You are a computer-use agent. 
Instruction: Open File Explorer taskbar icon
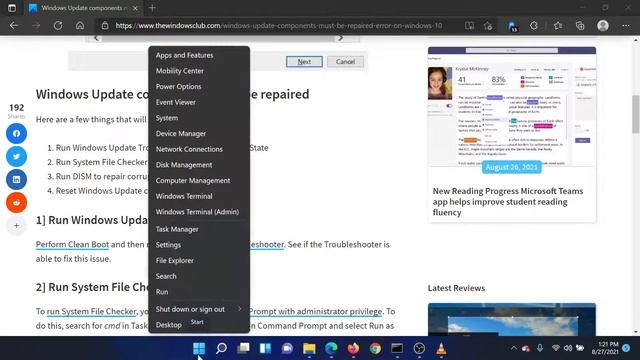309,348
